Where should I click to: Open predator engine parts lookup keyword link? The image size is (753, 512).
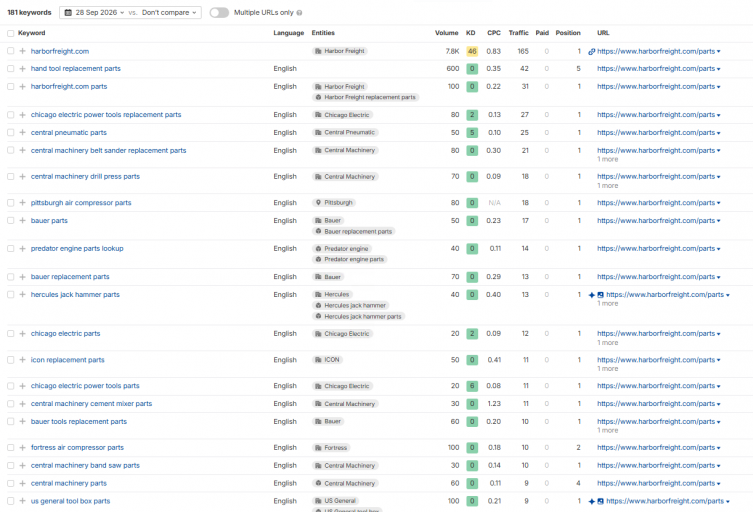click(77, 249)
